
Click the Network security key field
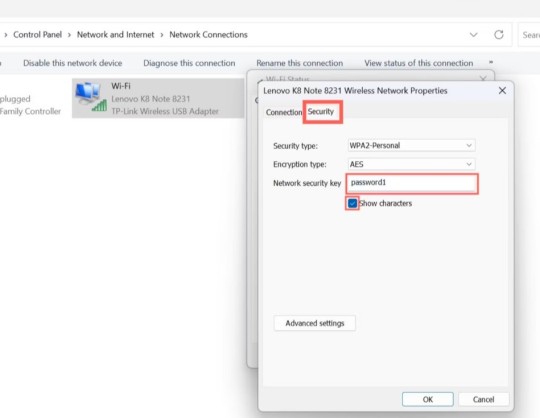(412, 183)
